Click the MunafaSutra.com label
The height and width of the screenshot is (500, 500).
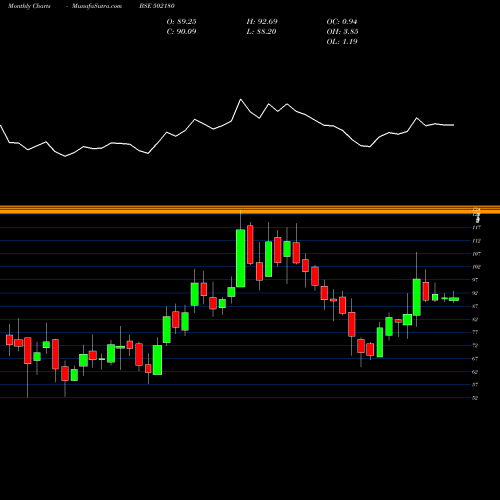click(x=97, y=6)
